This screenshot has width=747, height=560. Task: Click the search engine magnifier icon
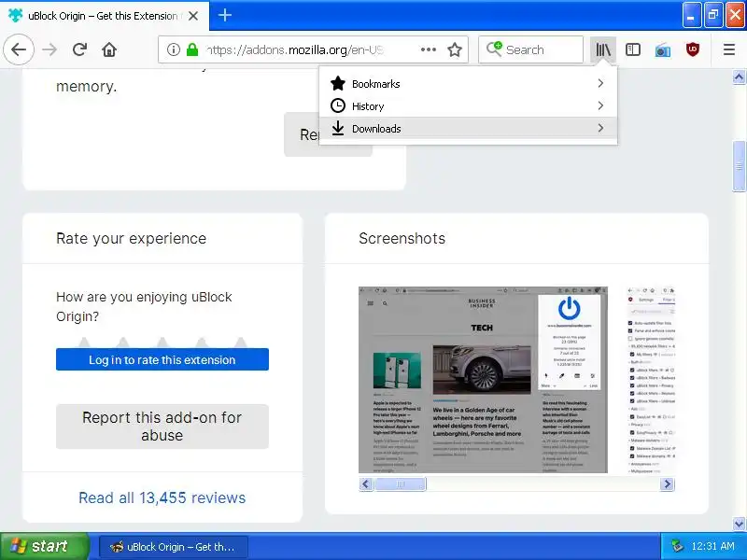(494, 49)
